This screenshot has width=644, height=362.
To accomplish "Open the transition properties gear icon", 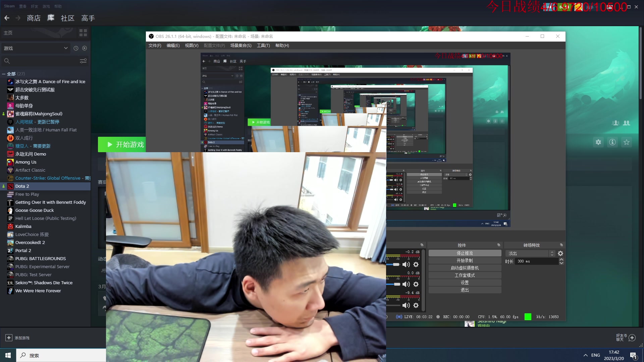I will pos(560,253).
